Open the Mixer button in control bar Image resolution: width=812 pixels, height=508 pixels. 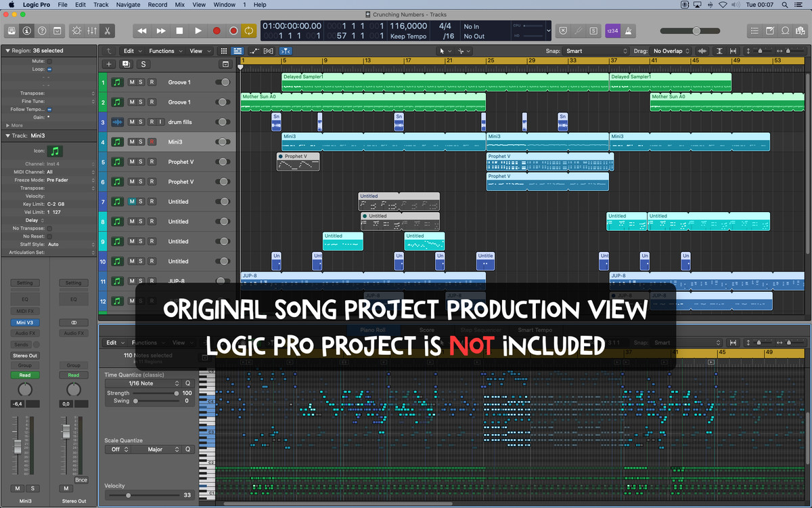[x=91, y=30]
